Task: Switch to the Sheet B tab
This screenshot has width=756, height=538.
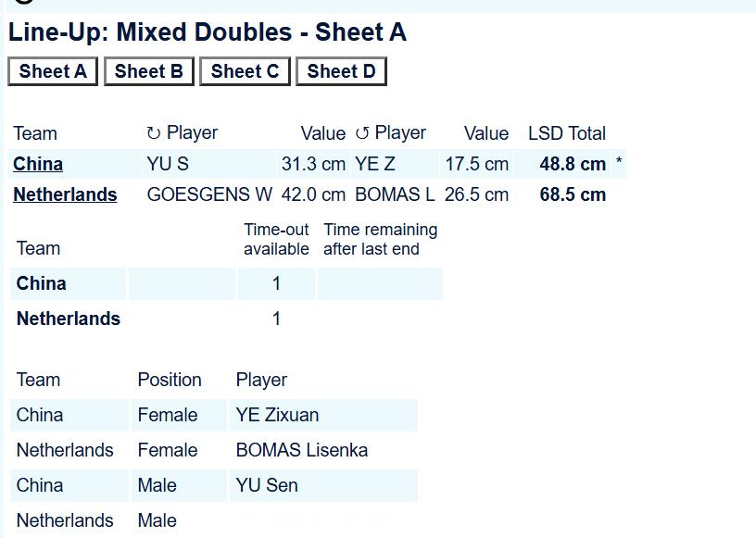Action: (x=148, y=71)
